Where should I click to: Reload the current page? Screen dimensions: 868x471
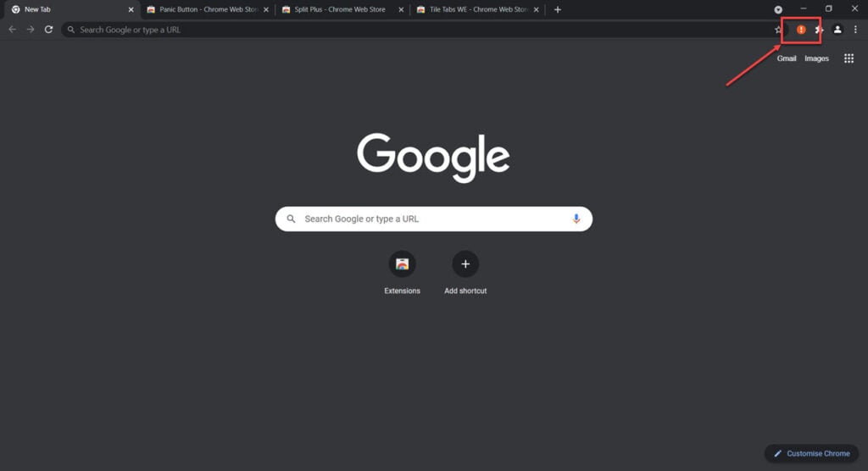(x=48, y=30)
